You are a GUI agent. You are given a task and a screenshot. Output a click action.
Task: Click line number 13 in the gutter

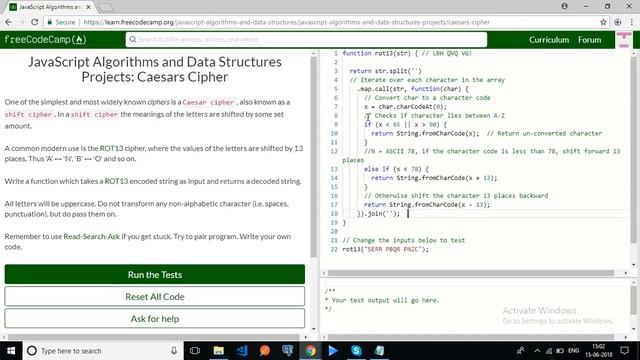click(334, 169)
